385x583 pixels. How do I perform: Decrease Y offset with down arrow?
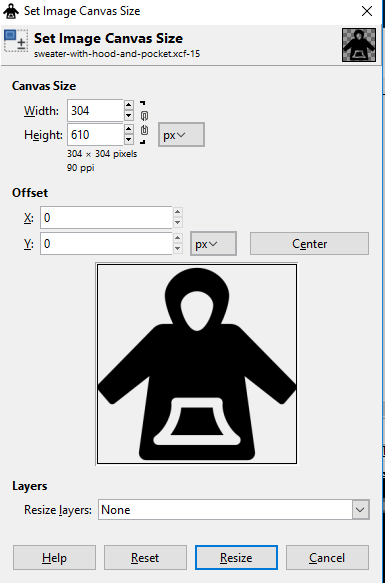(x=178, y=249)
